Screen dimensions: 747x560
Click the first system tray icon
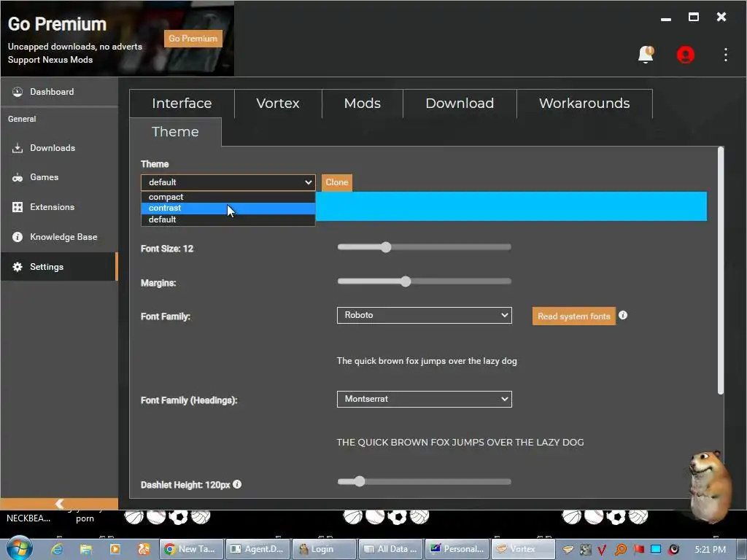[568, 550]
